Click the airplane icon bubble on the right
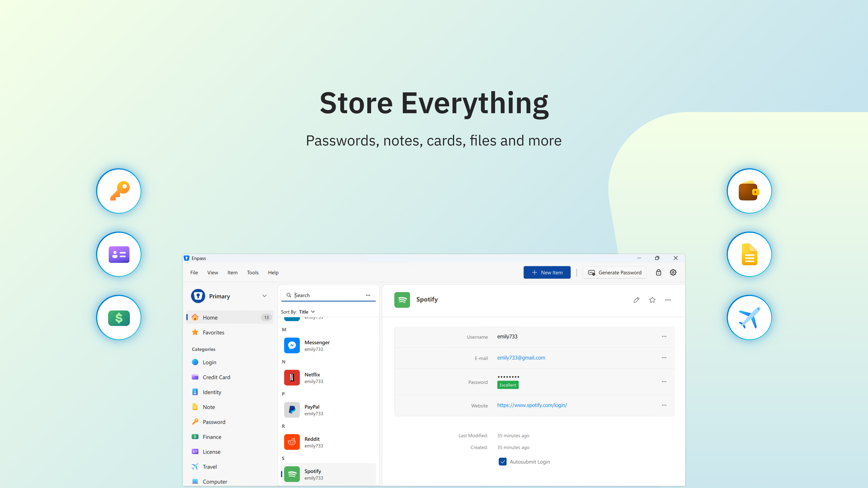This screenshot has height=488, width=868. [749, 318]
